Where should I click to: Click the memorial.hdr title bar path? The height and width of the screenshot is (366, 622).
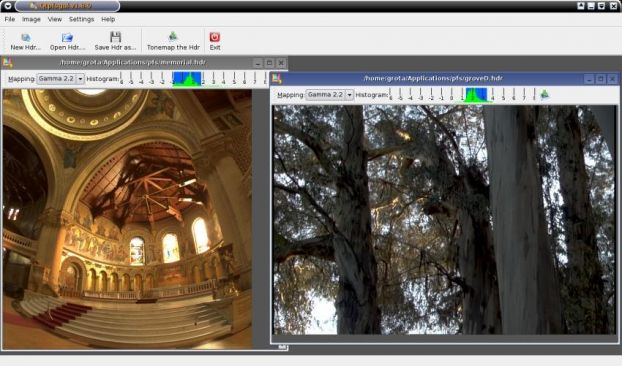[x=132, y=62]
